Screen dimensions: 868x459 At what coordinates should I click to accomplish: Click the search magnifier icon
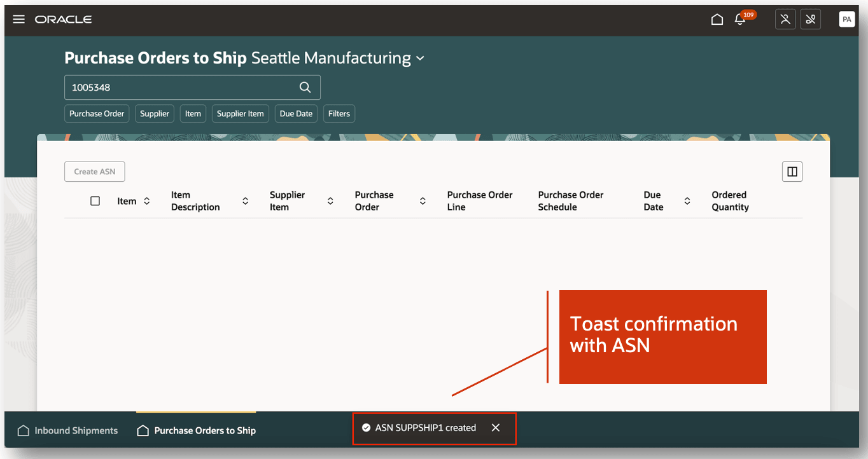coord(305,88)
